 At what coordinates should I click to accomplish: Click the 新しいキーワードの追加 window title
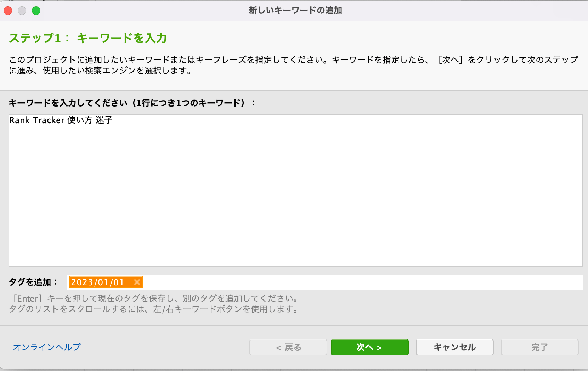(x=295, y=10)
